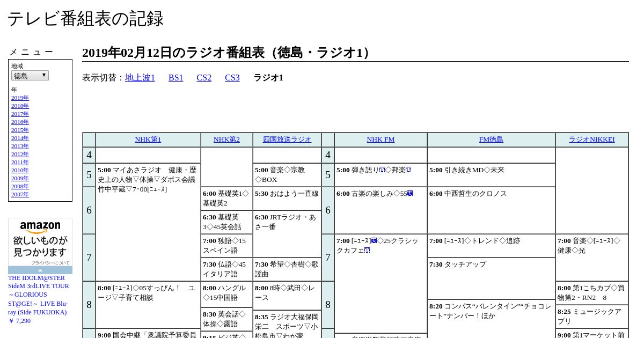The image size is (644, 338).
Task: Switch display to CS2
Action: pos(204,78)
